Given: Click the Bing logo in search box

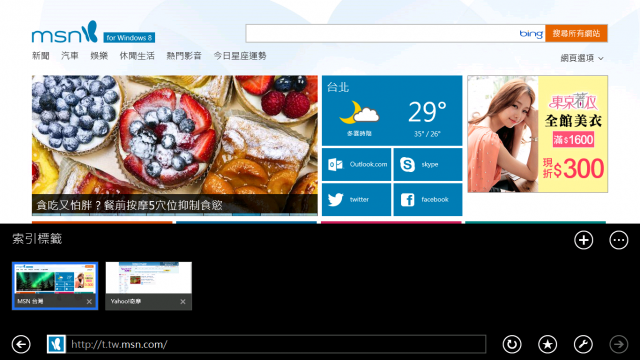Looking at the screenshot, I should [531, 33].
